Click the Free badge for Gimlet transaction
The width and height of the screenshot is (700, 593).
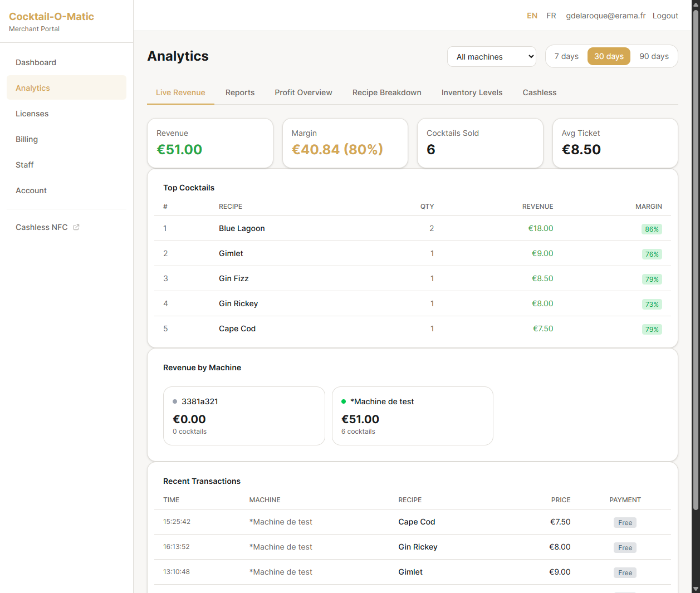pyautogui.click(x=625, y=572)
